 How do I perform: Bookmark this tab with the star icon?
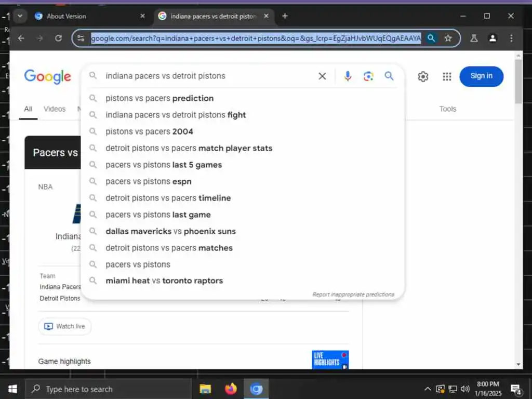click(x=448, y=38)
